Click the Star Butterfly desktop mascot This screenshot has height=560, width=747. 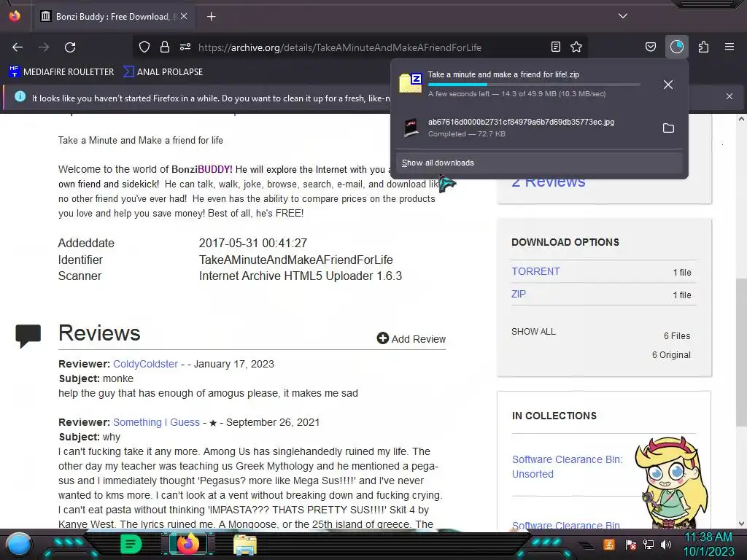coord(672,483)
